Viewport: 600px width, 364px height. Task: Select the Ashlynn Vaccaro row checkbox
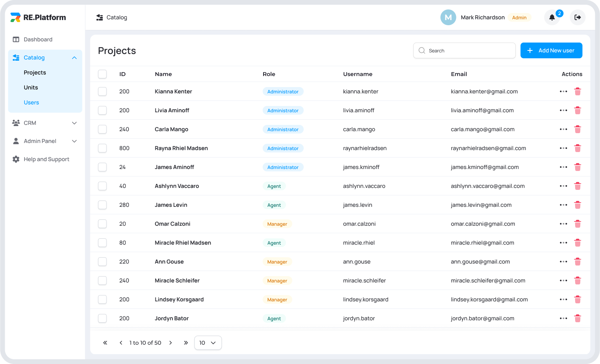[x=103, y=186]
